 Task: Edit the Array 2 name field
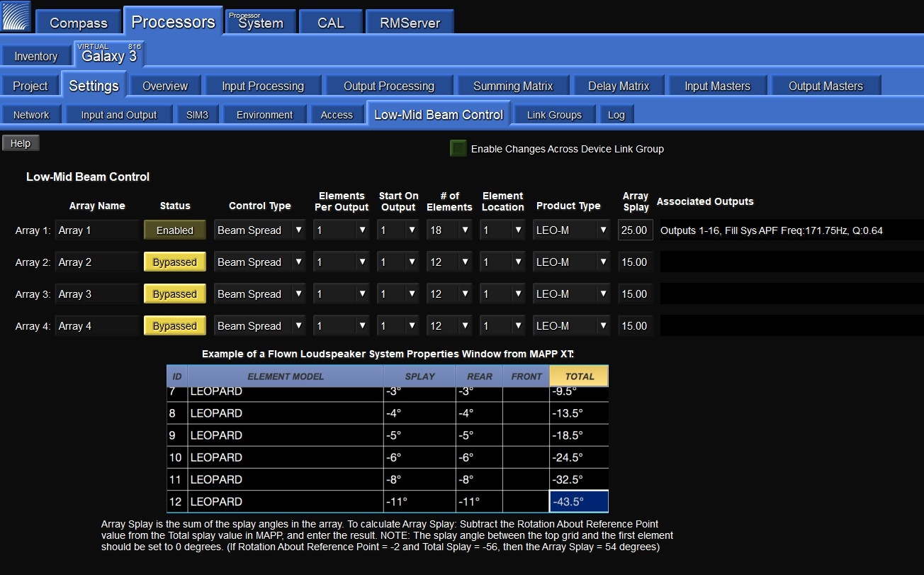(x=97, y=262)
